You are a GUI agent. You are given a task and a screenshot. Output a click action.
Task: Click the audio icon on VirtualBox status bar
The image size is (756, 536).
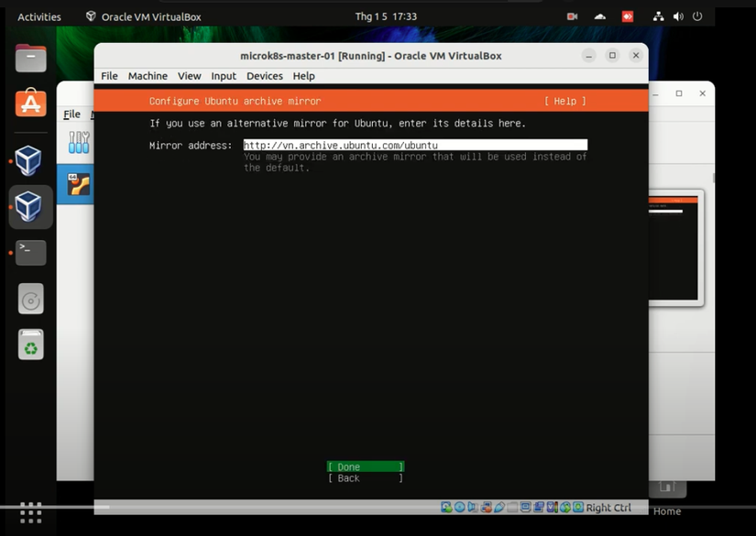[473, 507]
